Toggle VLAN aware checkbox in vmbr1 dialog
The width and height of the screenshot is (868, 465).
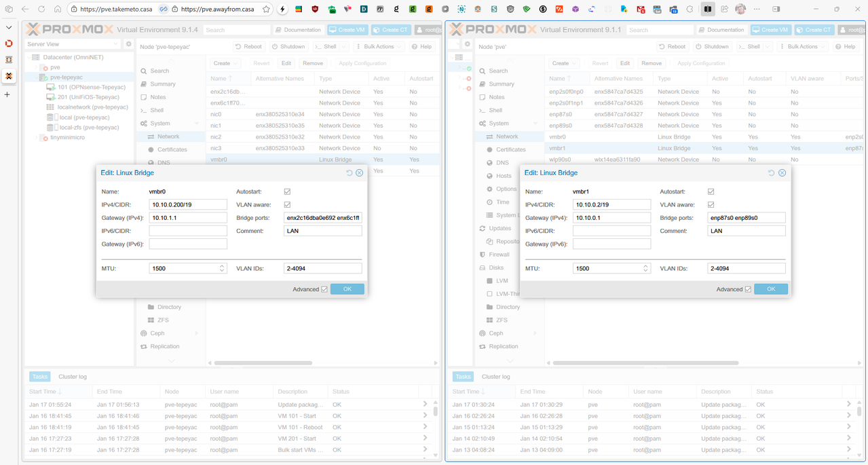tap(711, 204)
